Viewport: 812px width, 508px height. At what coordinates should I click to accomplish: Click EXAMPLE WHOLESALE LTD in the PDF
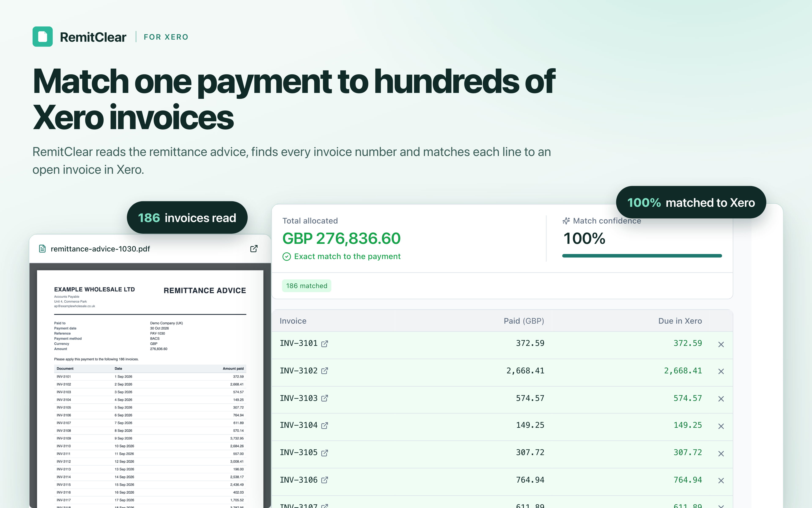coord(94,289)
